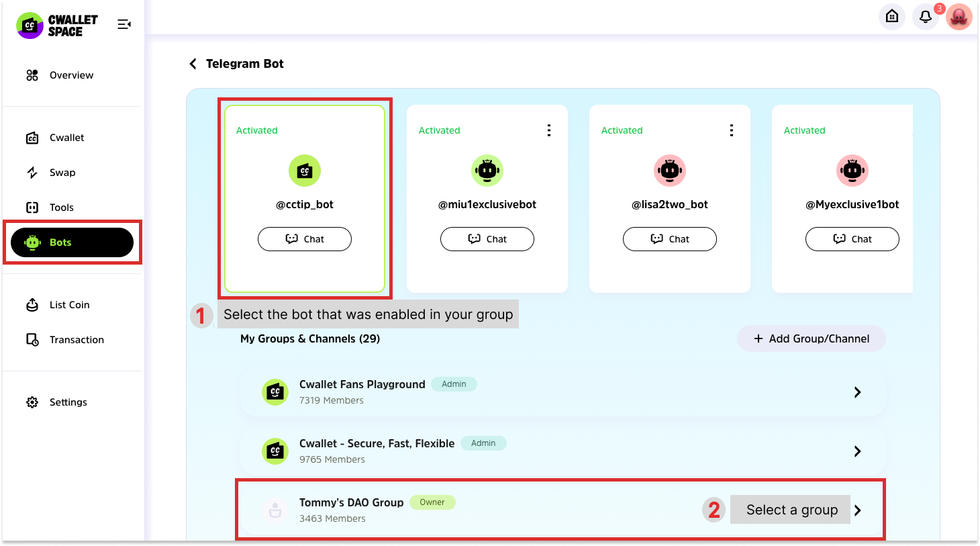Expand the Cwallet Fans Playground group
This screenshot has height=546, width=980.
[857, 392]
